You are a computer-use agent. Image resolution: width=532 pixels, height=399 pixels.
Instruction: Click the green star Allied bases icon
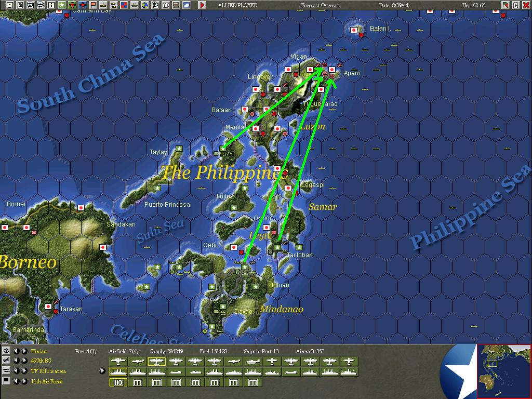62,5
